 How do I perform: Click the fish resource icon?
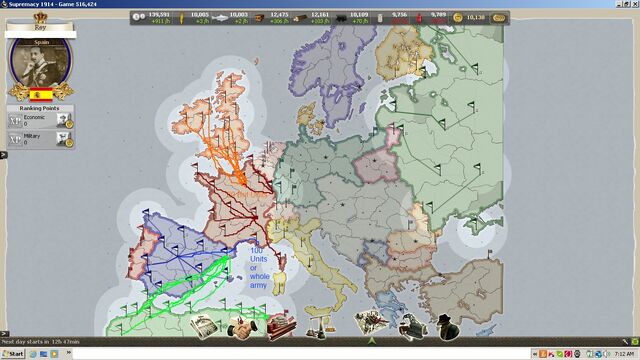220,18
